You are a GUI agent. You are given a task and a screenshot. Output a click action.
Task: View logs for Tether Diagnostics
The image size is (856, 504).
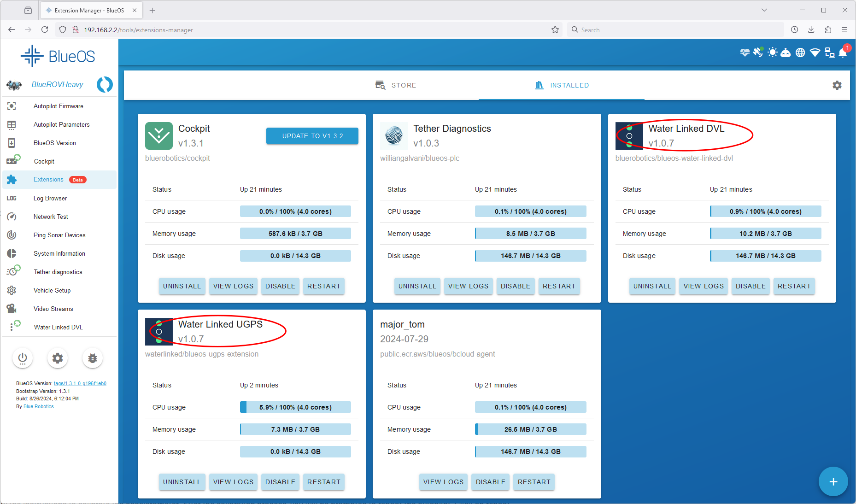coord(468,286)
